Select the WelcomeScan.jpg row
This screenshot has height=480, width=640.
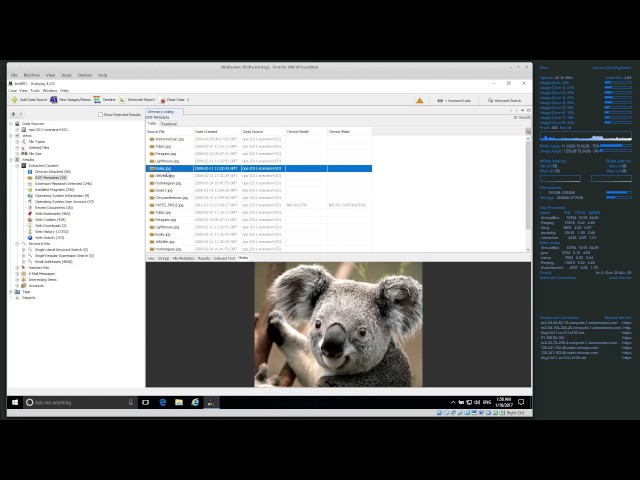point(259,139)
